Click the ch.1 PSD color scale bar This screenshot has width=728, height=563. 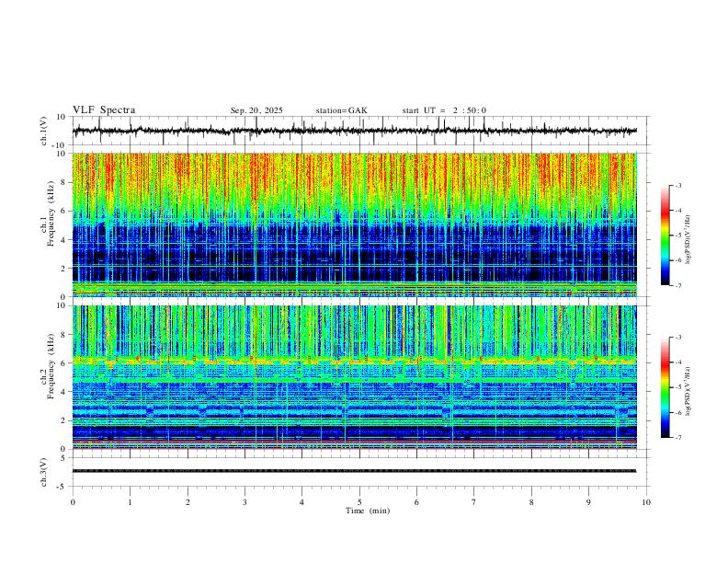pos(665,236)
